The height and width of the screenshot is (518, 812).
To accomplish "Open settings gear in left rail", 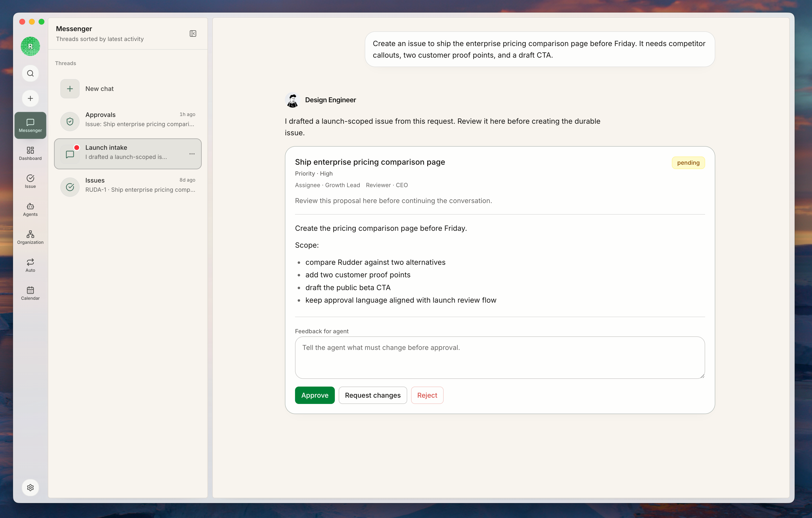I will coord(30,488).
